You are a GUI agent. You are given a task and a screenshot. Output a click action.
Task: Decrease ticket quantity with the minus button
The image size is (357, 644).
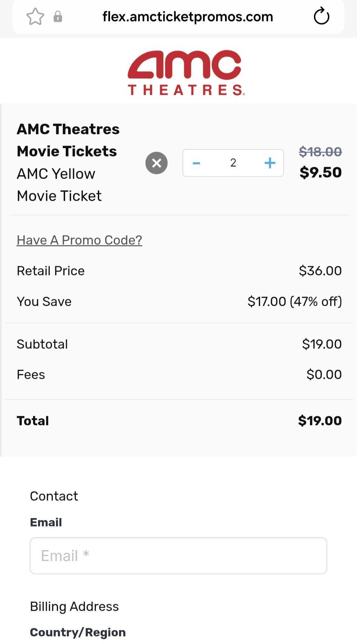click(x=196, y=163)
